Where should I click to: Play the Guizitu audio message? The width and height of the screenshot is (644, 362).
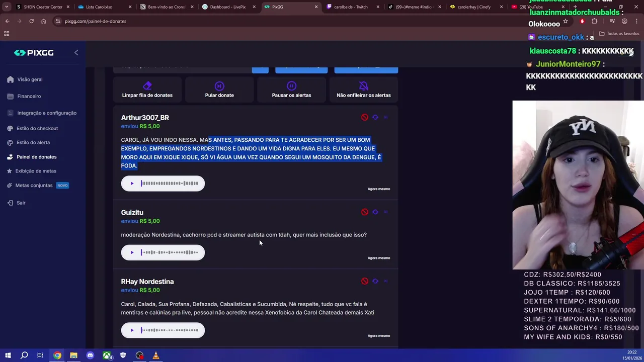point(132,252)
